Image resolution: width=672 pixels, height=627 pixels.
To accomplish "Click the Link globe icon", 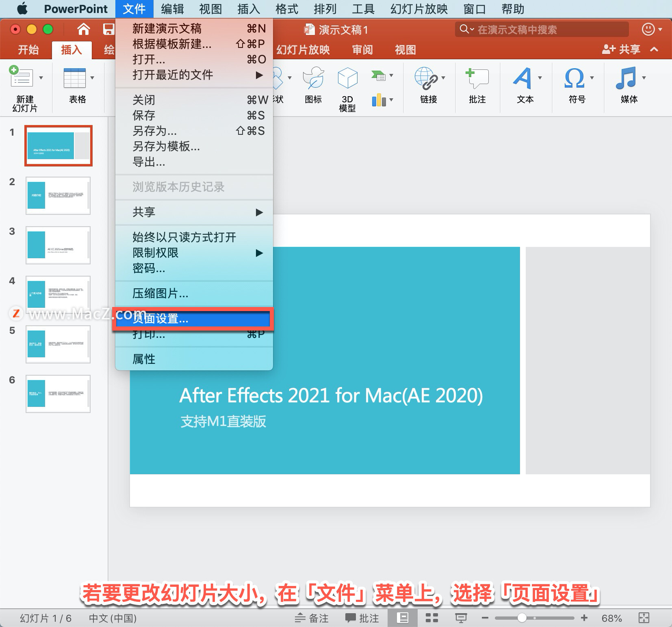I will tap(426, 78).
